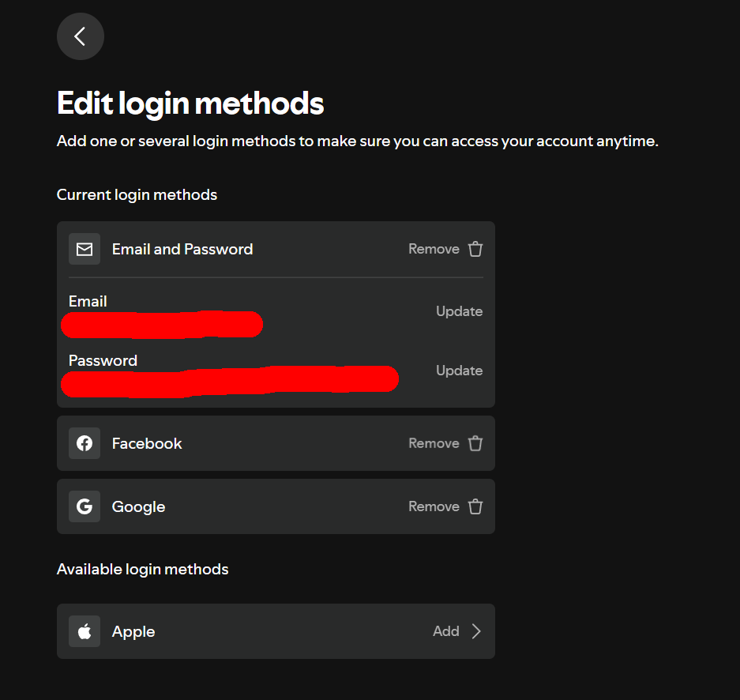
Task: Remove the Facebook login method
Action: (434, 443)
